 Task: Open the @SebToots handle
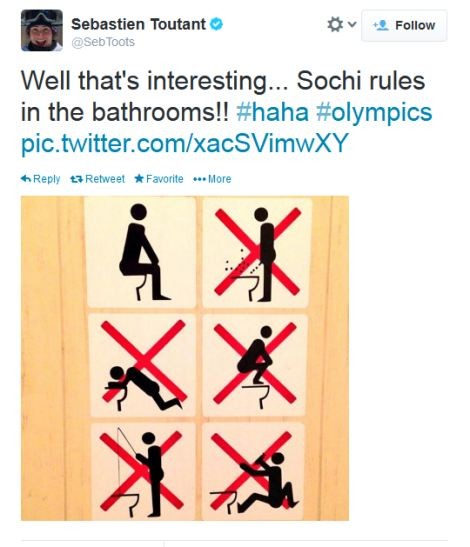click(103, 42)
